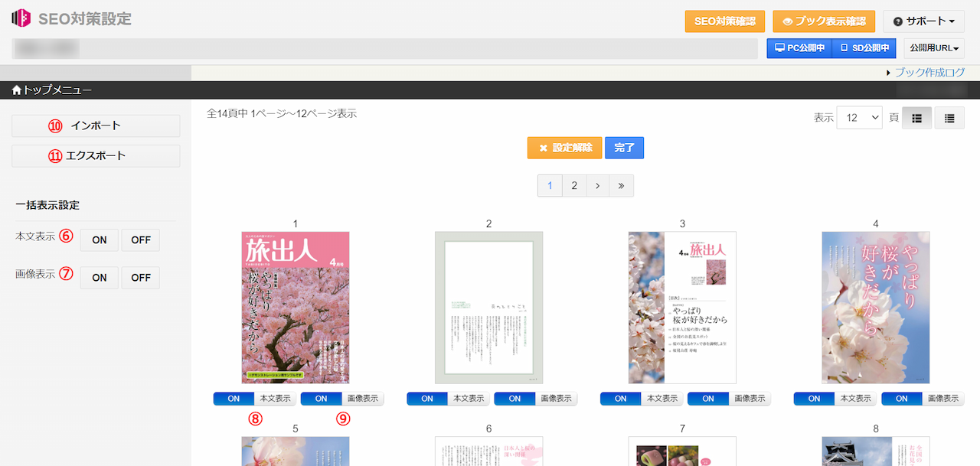Viewport: 980px width, 466px height.
Task: Open the 表示 page count dropdown
Action: pyautogui.click(x=859, y=117)
